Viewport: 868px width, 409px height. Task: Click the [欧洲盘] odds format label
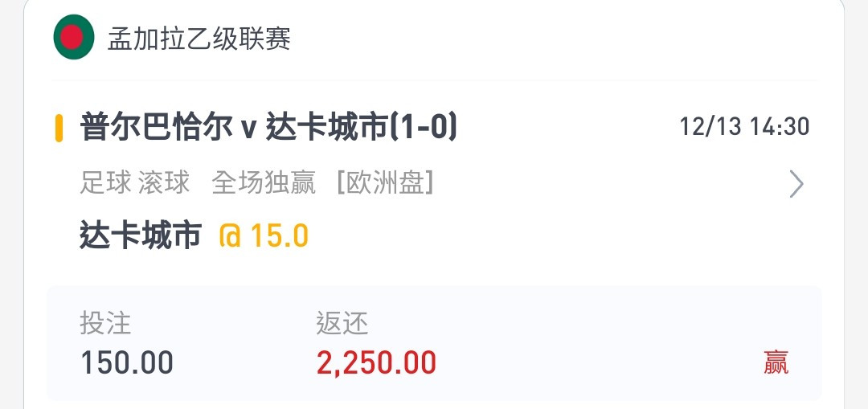[x=385, y=182]
